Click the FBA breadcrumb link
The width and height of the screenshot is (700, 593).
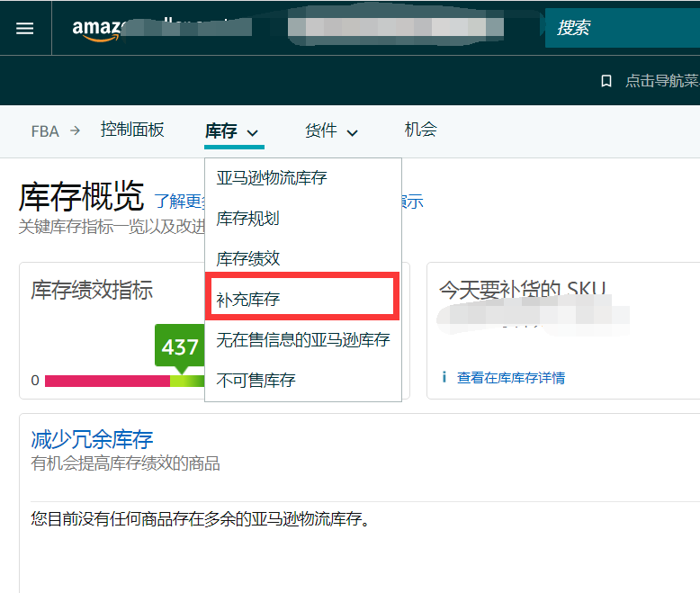45,131
